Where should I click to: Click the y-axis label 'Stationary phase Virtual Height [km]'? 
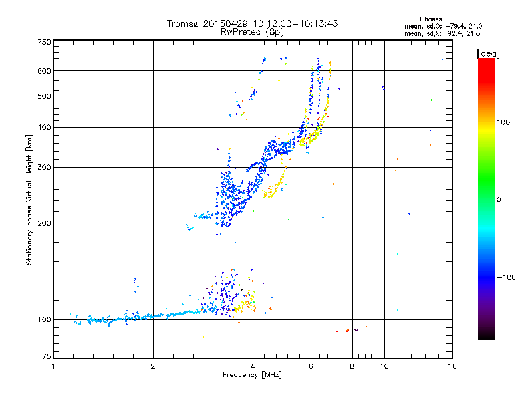29,199
